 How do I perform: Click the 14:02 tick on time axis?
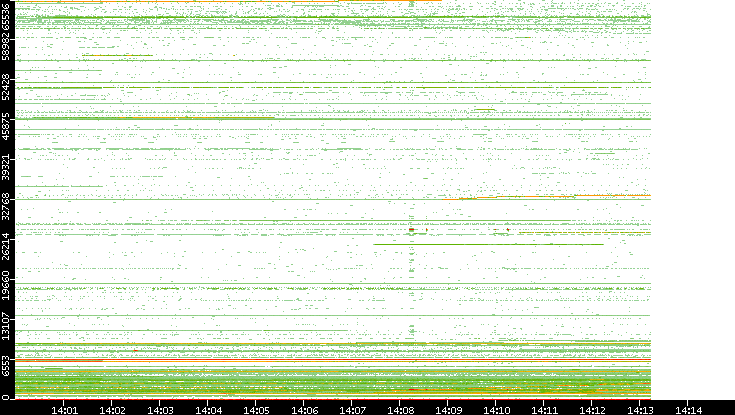coord(113,409)
